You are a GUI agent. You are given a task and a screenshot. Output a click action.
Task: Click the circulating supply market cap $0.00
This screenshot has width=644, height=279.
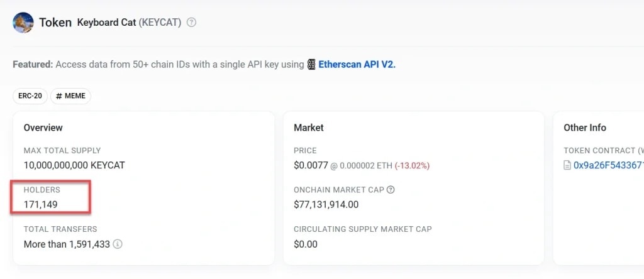tap(306, 244)
